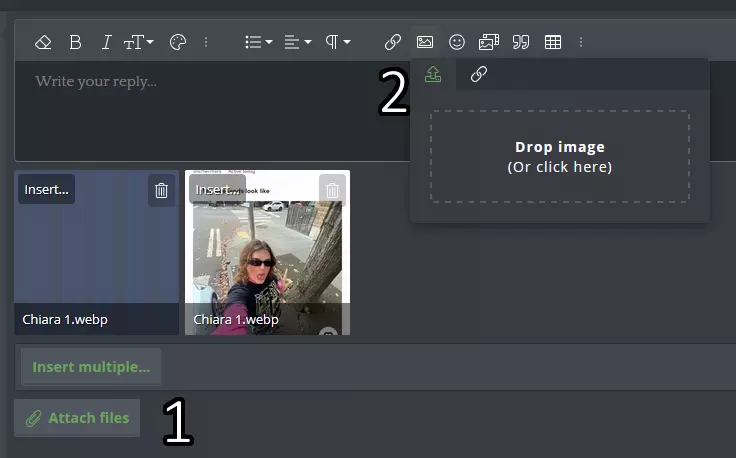Click the eraser remove formatting icon
This screenshot has width=736, height=458.
point(43,42)
